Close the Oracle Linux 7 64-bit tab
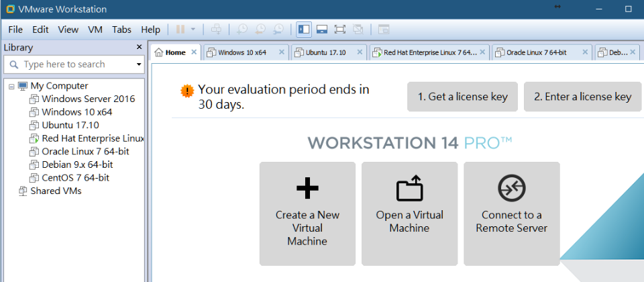This screenshot has width=644, height=282. pyautogui.click(x=585, y=52)
